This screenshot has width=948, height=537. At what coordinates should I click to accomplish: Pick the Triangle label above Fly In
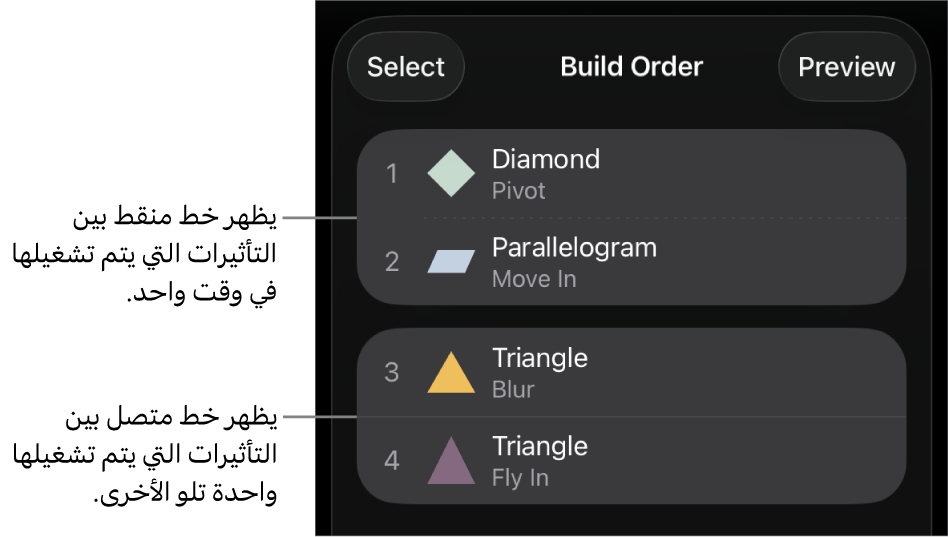(539, 446)
